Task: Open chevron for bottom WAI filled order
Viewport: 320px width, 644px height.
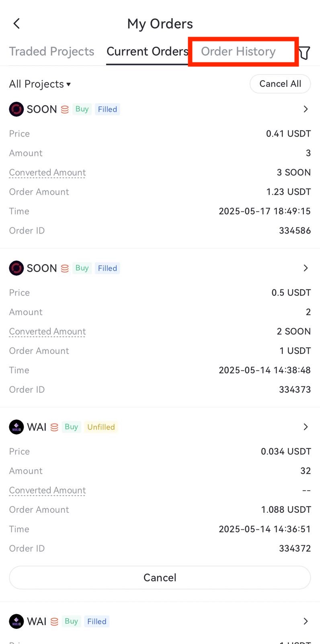Action: point(306,621)
